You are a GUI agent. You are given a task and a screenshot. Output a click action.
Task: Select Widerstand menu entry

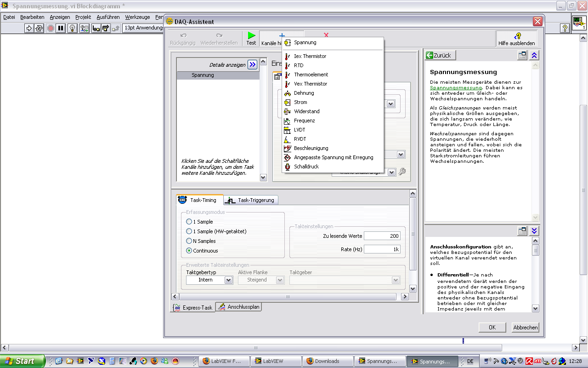tap(333, 111)
